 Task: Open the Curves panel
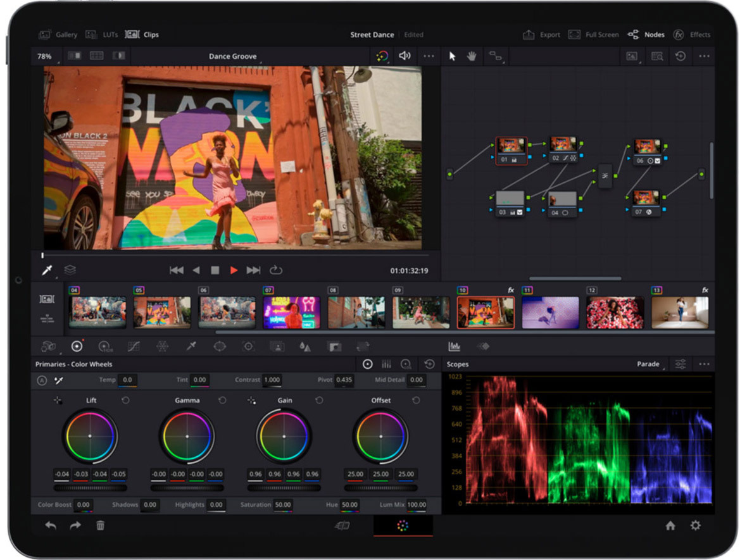[135, 346]
